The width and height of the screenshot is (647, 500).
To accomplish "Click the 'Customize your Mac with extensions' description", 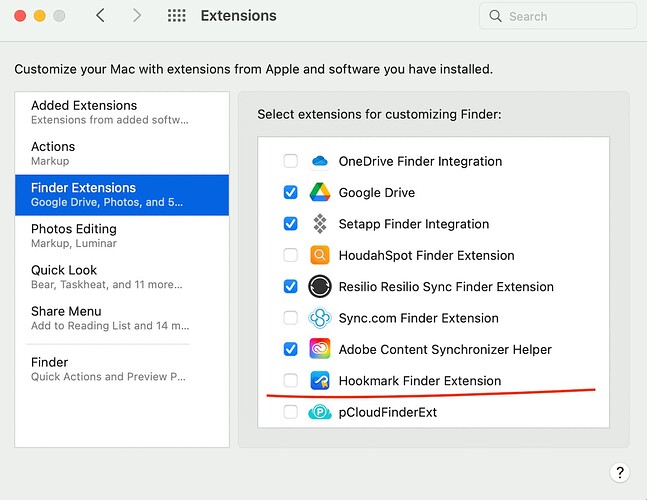I will point(253,69).
